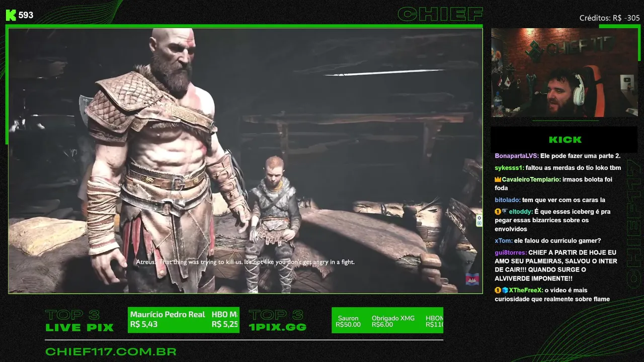644x362 pixels.
Task: Open the CHIEF117.COM.BR link
Action: 111,351
